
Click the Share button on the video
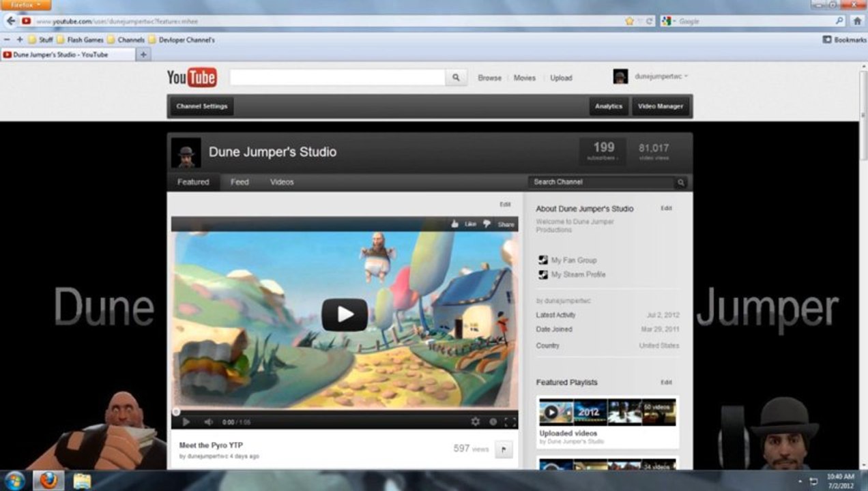pyautogui.click(x=506, y=224)
